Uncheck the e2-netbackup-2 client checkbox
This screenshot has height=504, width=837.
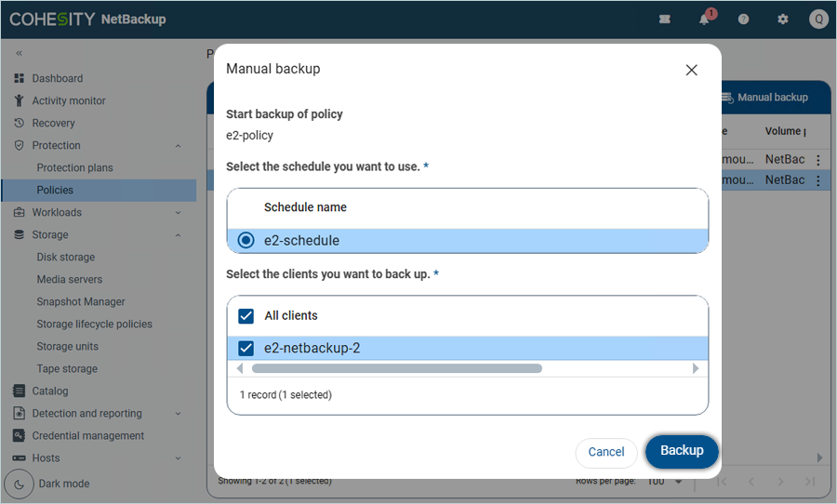pyautogui.click(x=246, y=349)
